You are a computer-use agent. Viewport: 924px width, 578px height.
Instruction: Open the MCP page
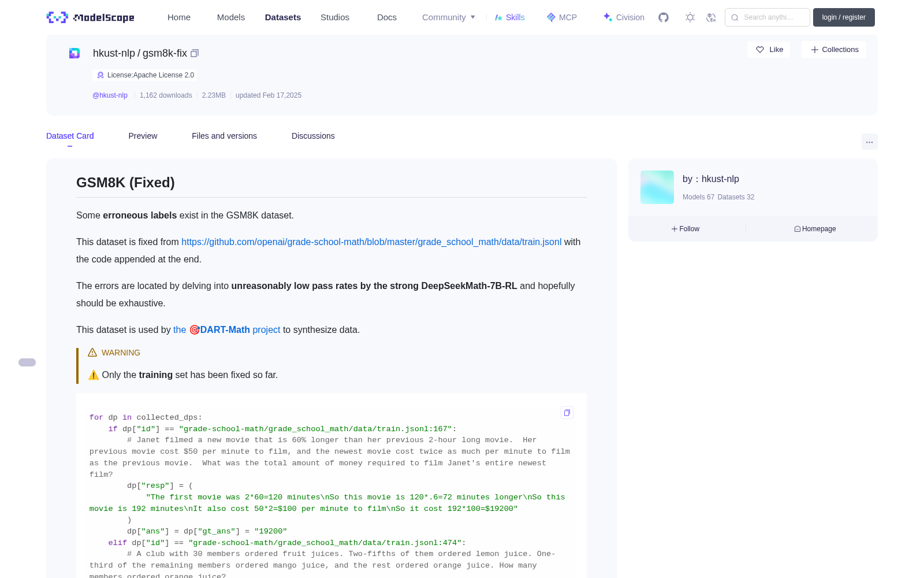tap(561, 17)
